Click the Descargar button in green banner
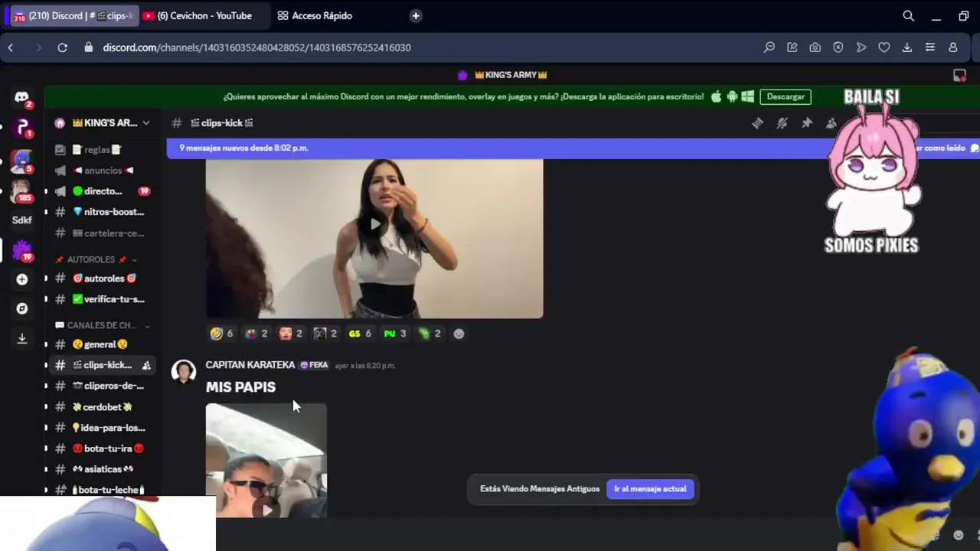The width and height of the screenshot is (980, 551). [x=786, y=97]
